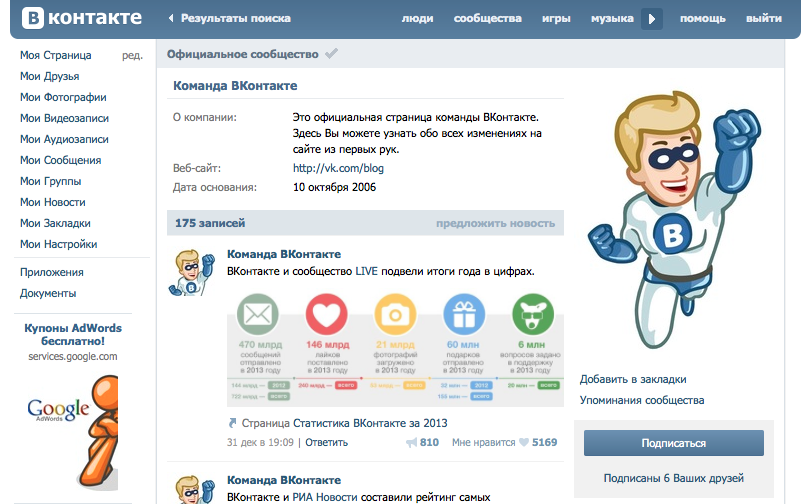
Task: Open the 2013 statistics infographic image
Action: coord(395,350)
